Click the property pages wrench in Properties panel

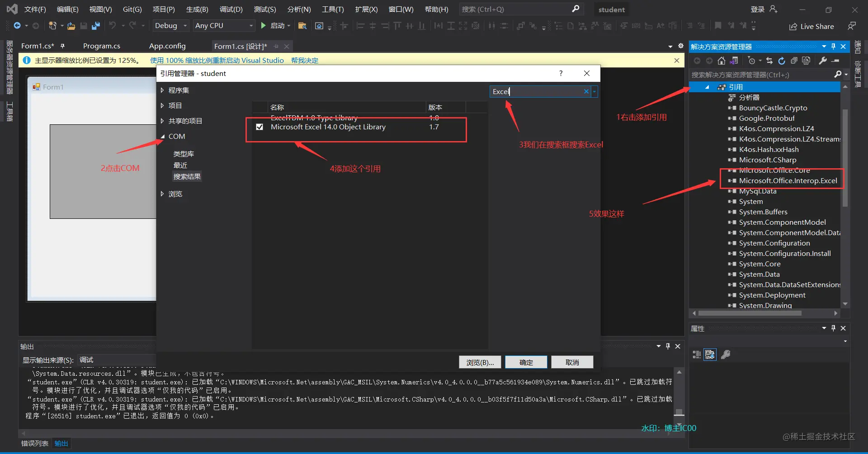(x=726, y=355)
